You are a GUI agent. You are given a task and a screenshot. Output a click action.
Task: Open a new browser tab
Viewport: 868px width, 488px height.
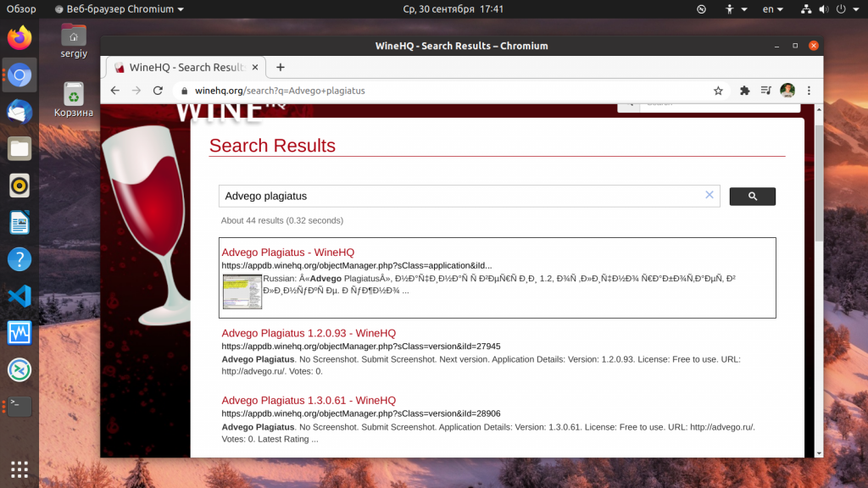pyautogui.click(x=281, y=68)
